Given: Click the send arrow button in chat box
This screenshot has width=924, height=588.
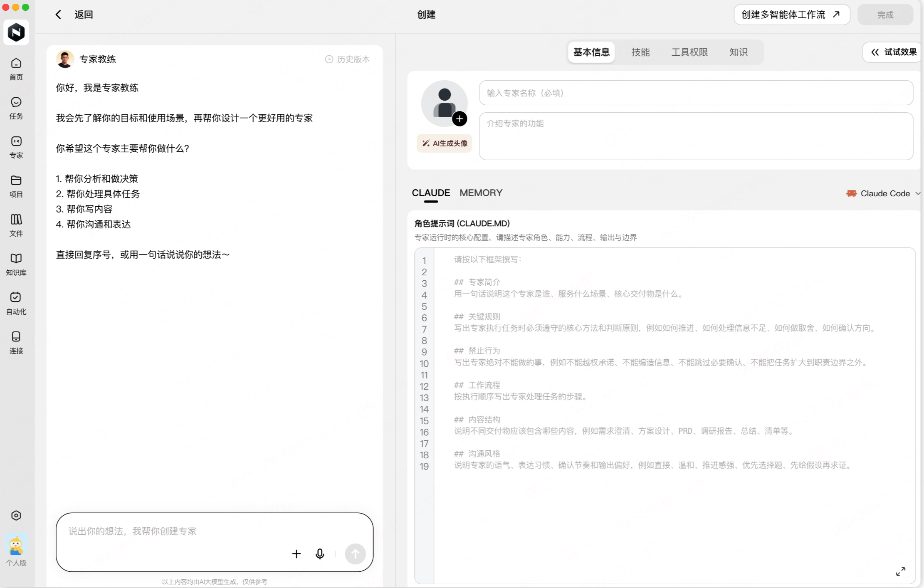Looking at the screenshot, I should (355, 554).
